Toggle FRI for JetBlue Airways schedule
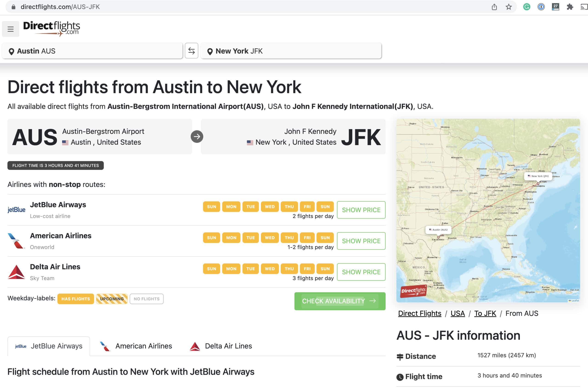The width and height of the screenshot is (588, 391). point(307,206)
